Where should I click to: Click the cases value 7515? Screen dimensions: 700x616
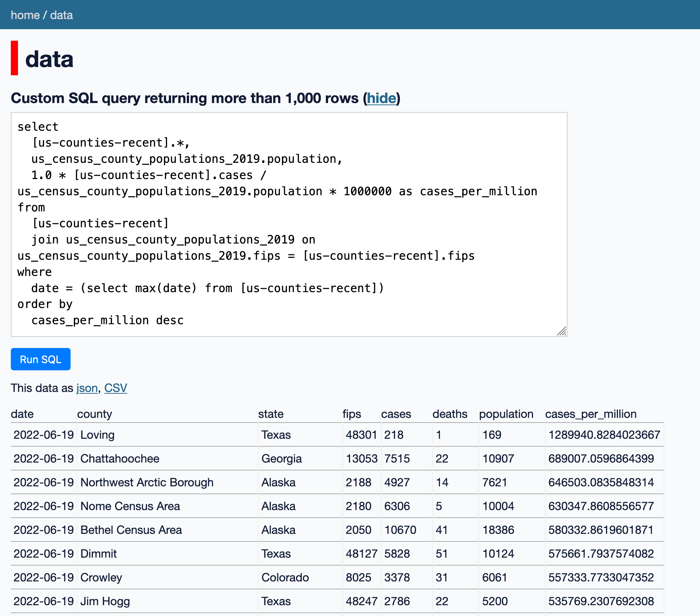coord(397,459)
